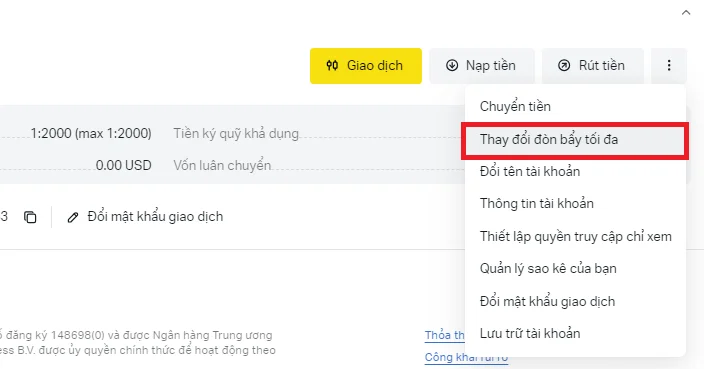Collapse the account panel chevron
704x369 pixels.
click(686, 13)
